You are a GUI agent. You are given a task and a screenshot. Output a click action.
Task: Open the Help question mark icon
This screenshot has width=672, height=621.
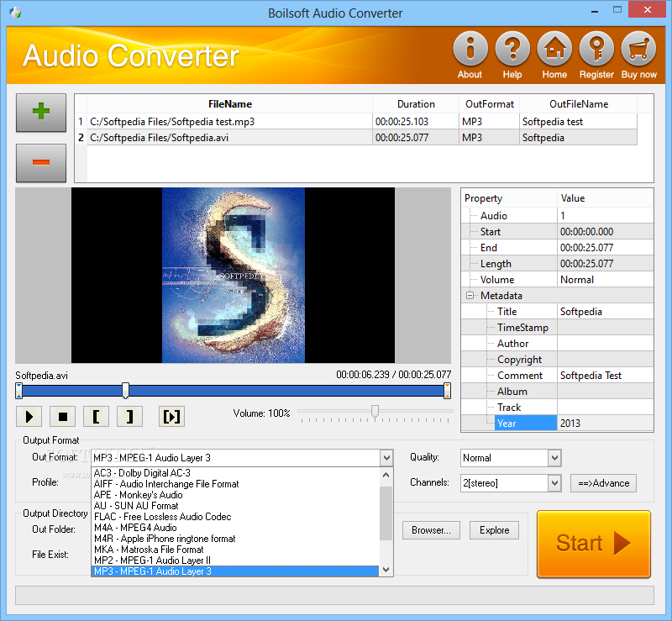(512, 48)
